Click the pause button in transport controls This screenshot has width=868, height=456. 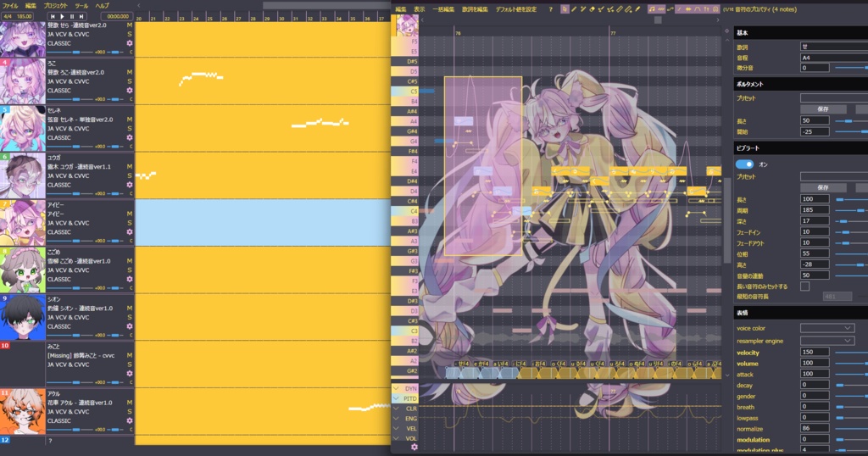pyautogui.click(x=72, y=17)
